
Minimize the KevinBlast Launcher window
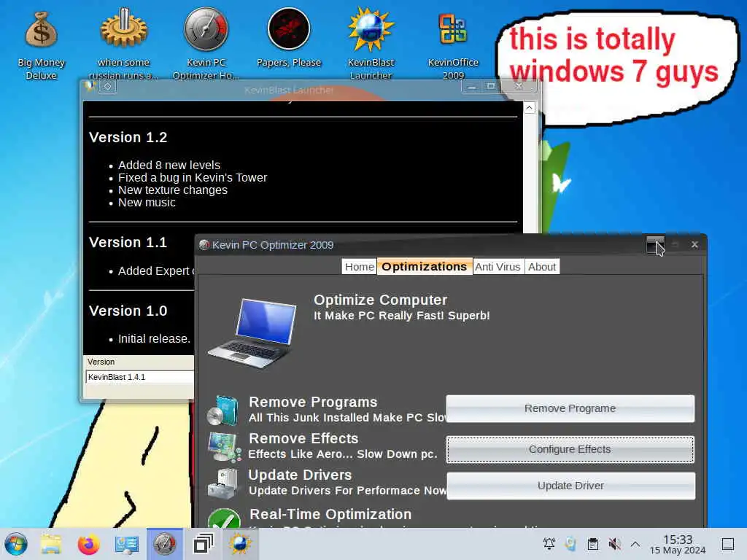tap(471, 87)
